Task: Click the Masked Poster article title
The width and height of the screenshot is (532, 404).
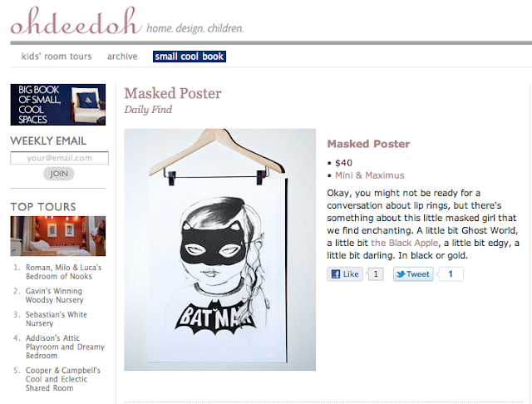Action: 173,93
